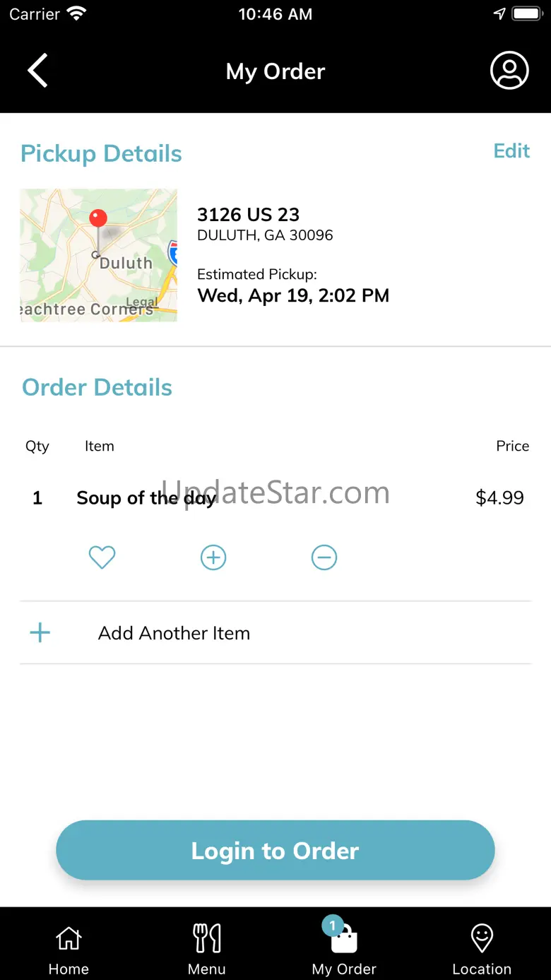
Task: Tap the Soup of the day item name
Action: pos(146,498)
